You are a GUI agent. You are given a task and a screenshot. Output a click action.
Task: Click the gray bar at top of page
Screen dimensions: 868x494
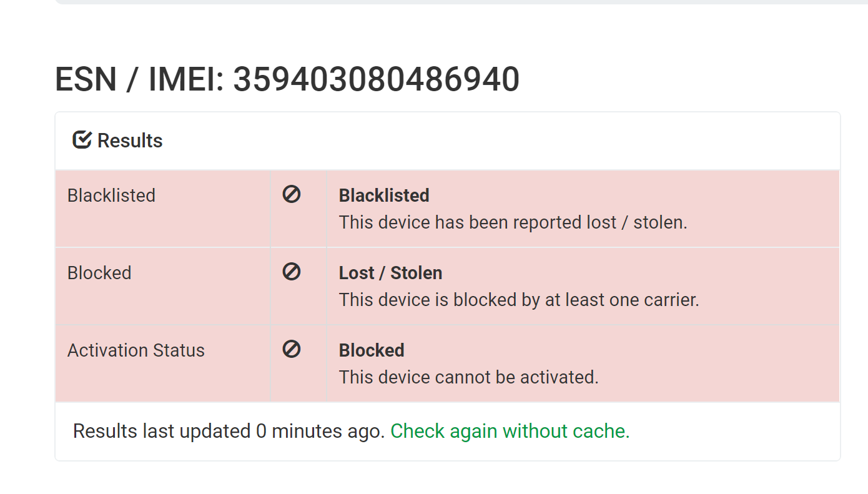(x=461, y=2)
